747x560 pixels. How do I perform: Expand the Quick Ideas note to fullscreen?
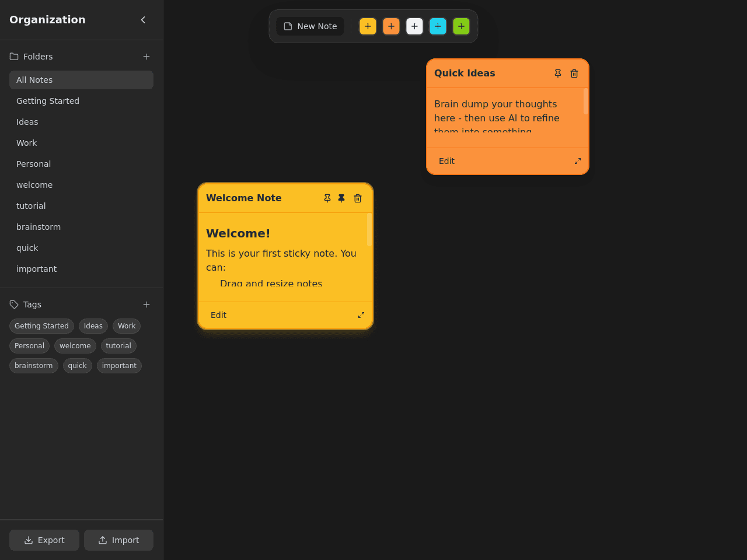click(578, 161)
